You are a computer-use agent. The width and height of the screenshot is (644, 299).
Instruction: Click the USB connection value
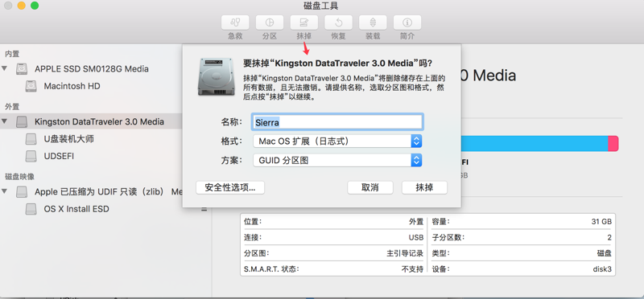click(416, 237)
